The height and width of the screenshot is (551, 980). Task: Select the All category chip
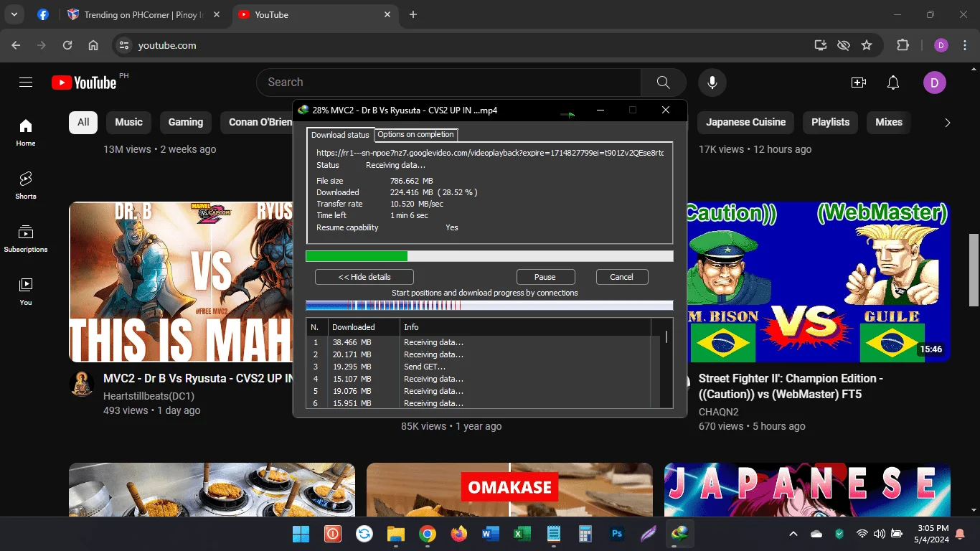[83, 122]
